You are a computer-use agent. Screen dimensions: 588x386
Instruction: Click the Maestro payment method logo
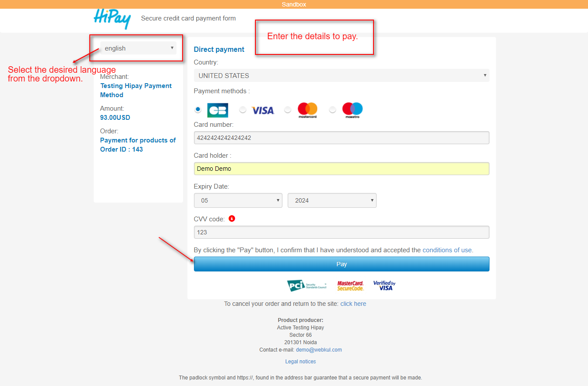pos(352,110)
